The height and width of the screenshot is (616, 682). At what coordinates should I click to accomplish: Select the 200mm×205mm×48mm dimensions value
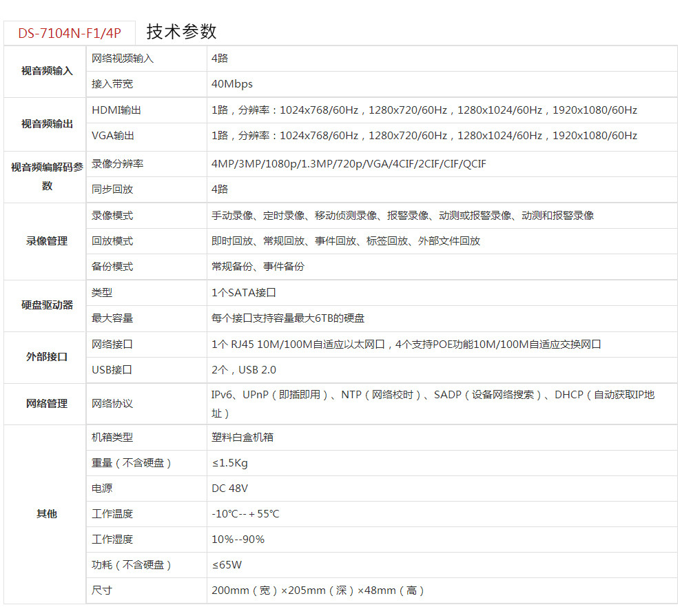[318, 591]
